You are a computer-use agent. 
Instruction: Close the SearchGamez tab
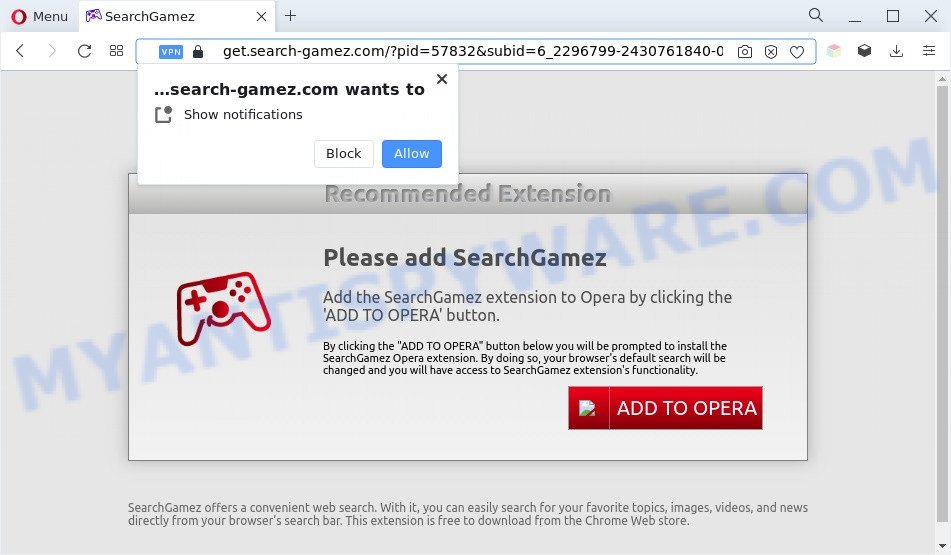pos(261,16)
